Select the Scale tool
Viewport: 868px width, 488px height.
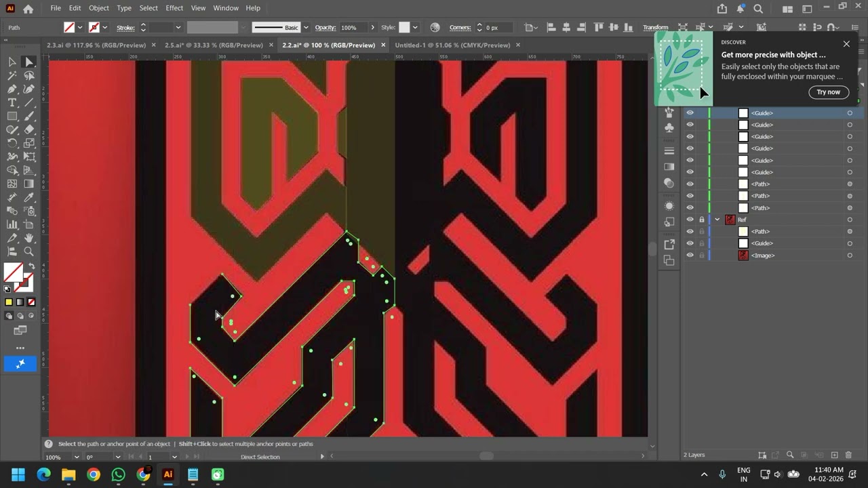coord(29,143)
